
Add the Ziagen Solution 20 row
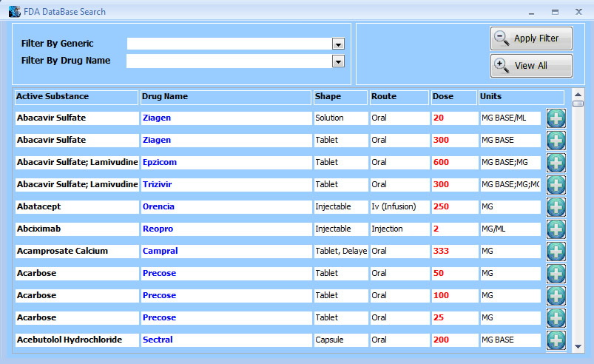(x=556, y=118)
